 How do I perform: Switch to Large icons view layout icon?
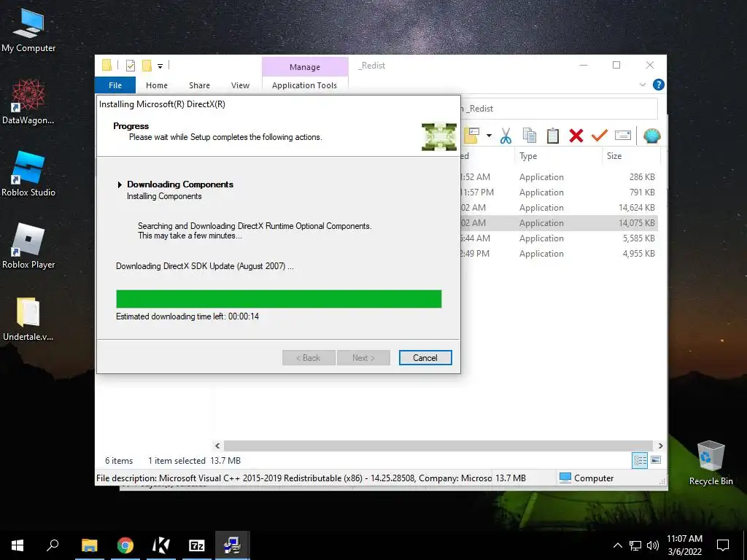pos(656,460)
